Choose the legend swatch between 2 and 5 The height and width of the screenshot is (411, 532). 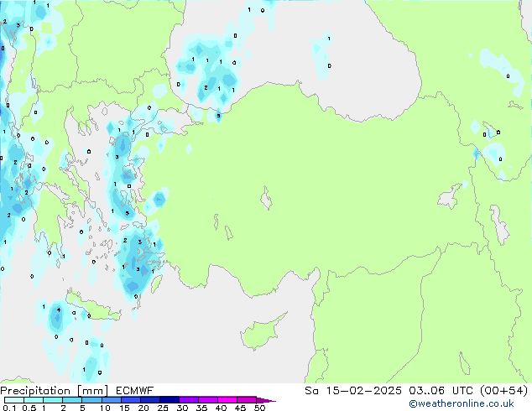(72, 400)
